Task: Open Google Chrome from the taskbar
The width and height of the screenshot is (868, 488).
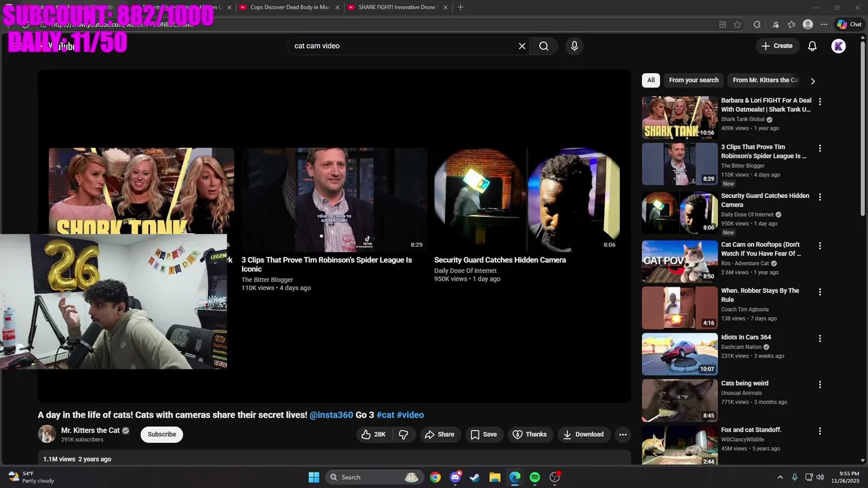Action: (435, 477)
